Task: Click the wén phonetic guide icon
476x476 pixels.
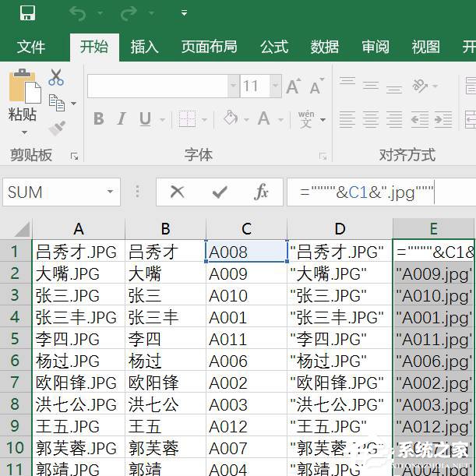Action: click(306, 118)
